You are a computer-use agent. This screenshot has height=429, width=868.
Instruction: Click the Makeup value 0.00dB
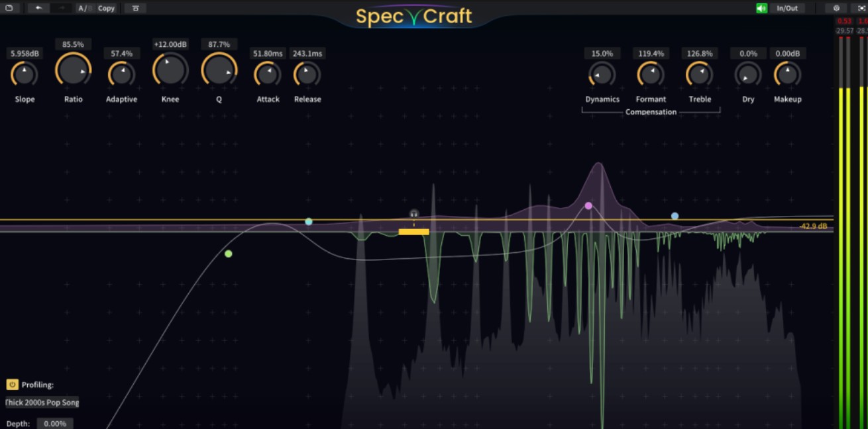787,54
